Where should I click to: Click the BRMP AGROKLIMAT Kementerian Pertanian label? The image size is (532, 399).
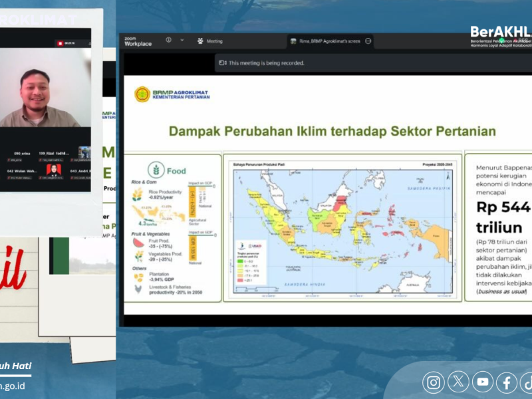[181, 94]
